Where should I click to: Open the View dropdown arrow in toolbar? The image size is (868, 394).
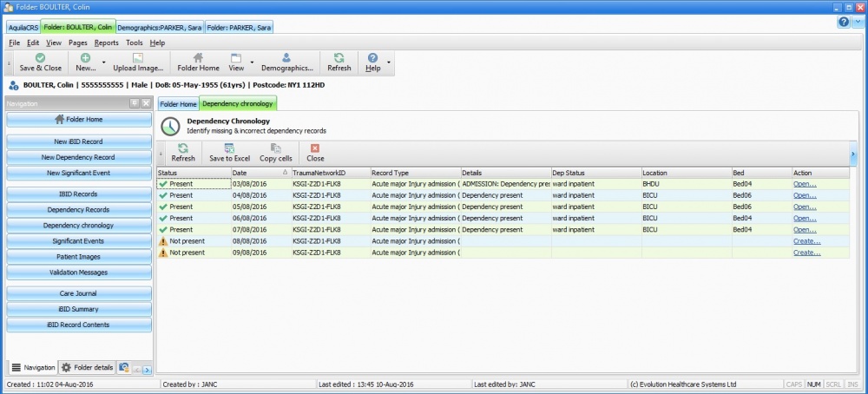(x=253, y=62)
